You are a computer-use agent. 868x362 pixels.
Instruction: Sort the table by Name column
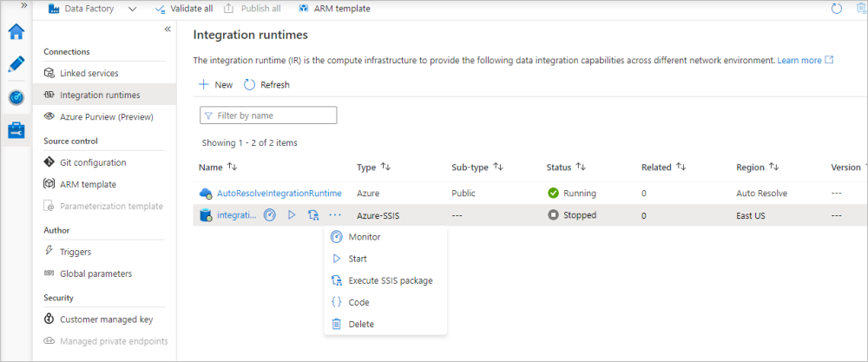click(x=232, y=167)
